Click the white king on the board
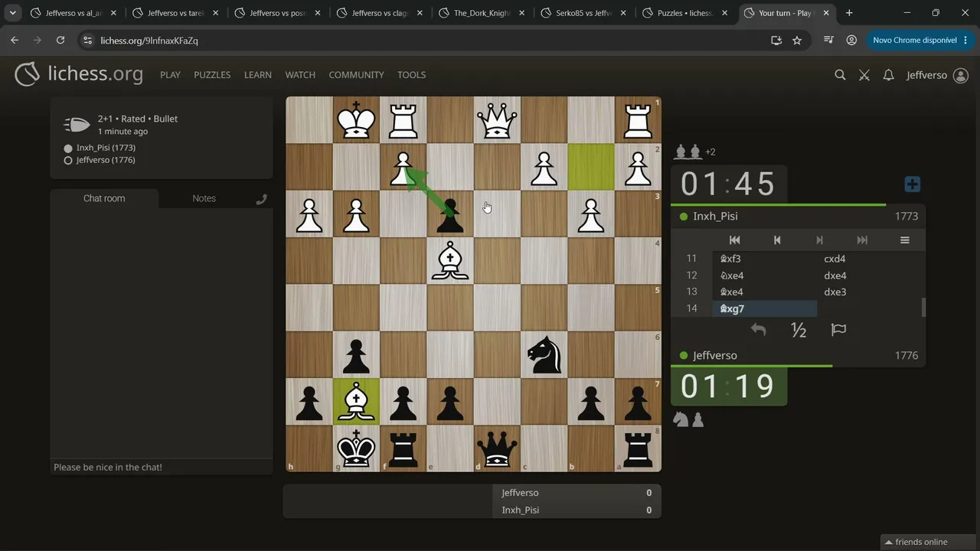The width and height of the screenshot is (980, 551). (357, 120)
